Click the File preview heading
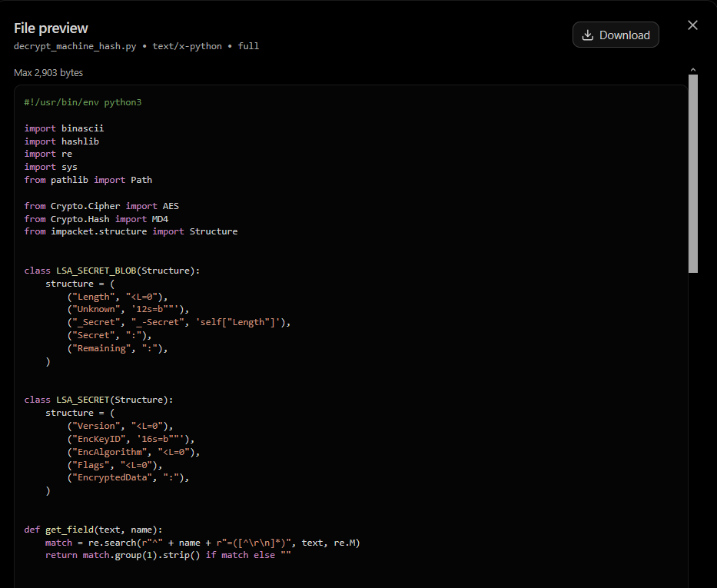 coord(51,28)
